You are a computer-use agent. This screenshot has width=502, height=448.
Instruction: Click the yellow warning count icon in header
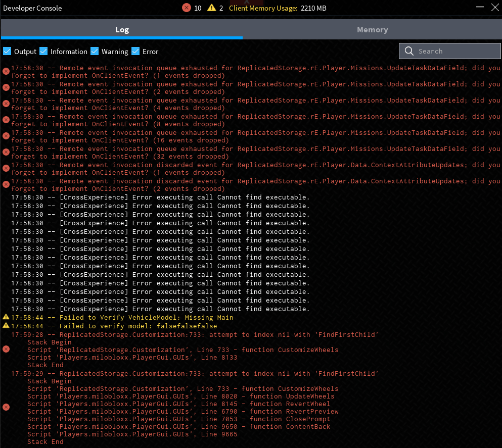(211, 8)
